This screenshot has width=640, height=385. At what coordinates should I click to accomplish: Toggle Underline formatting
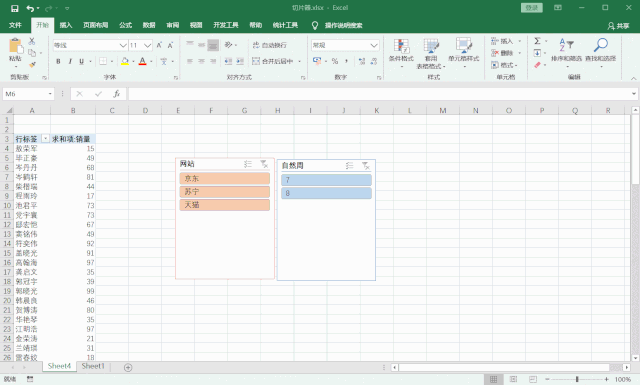(81, 61)
